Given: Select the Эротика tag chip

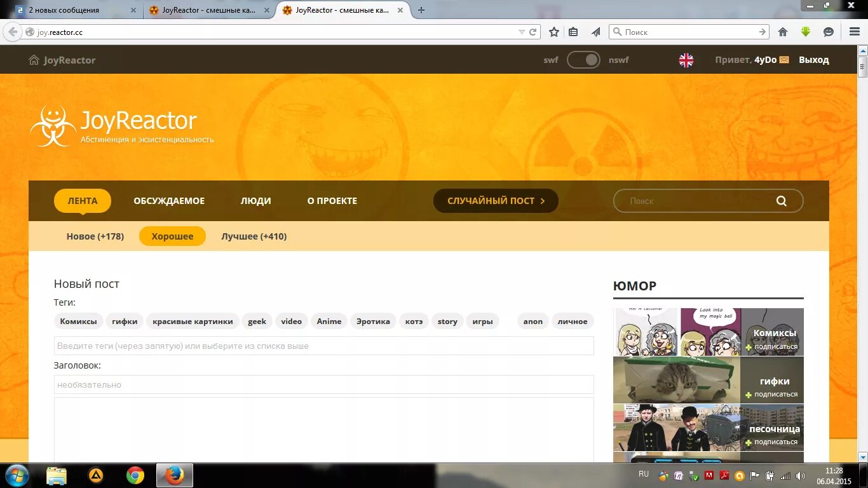Looking at the screenshot, I should coord(373,321).
